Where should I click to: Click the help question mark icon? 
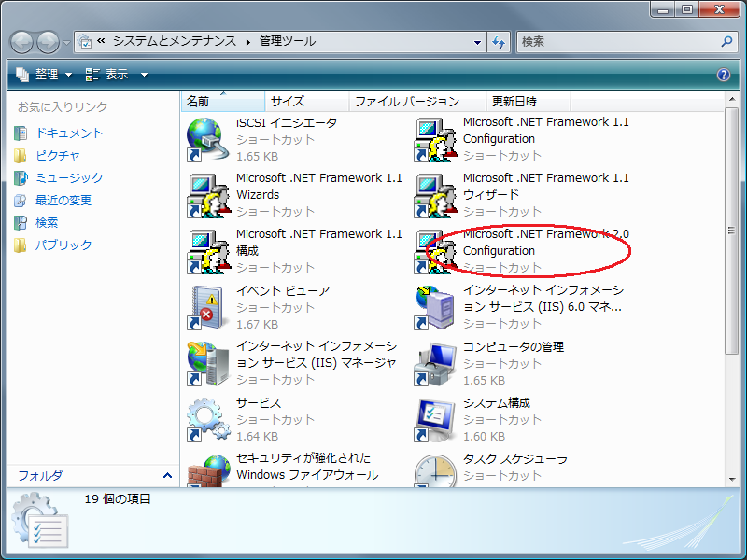(x=723, y=75)
